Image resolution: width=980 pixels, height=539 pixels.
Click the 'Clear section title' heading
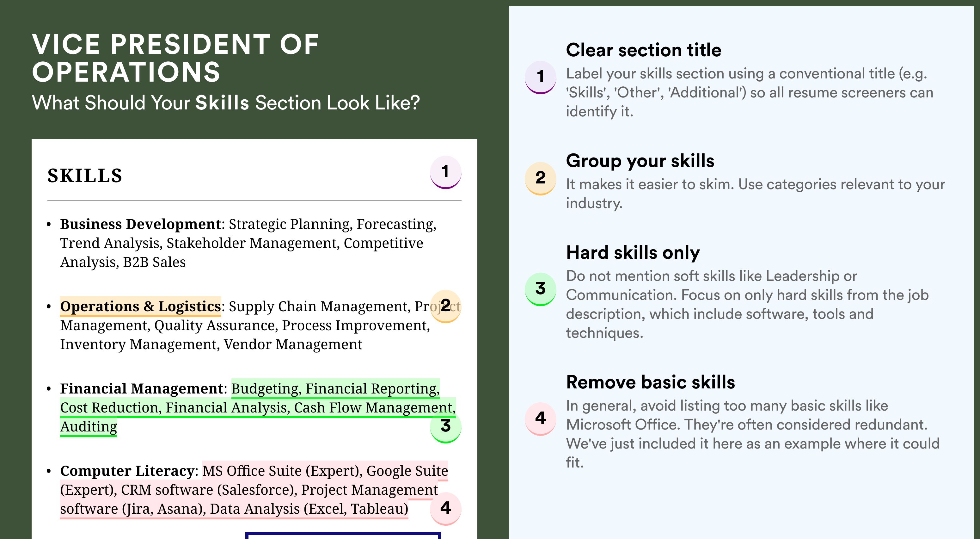tap(643, 50)
